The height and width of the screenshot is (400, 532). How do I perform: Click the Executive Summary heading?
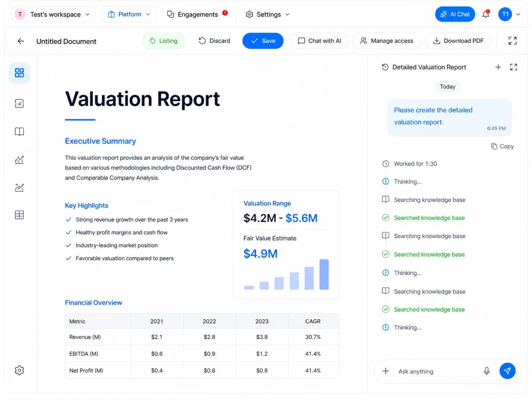coord(100,141)
